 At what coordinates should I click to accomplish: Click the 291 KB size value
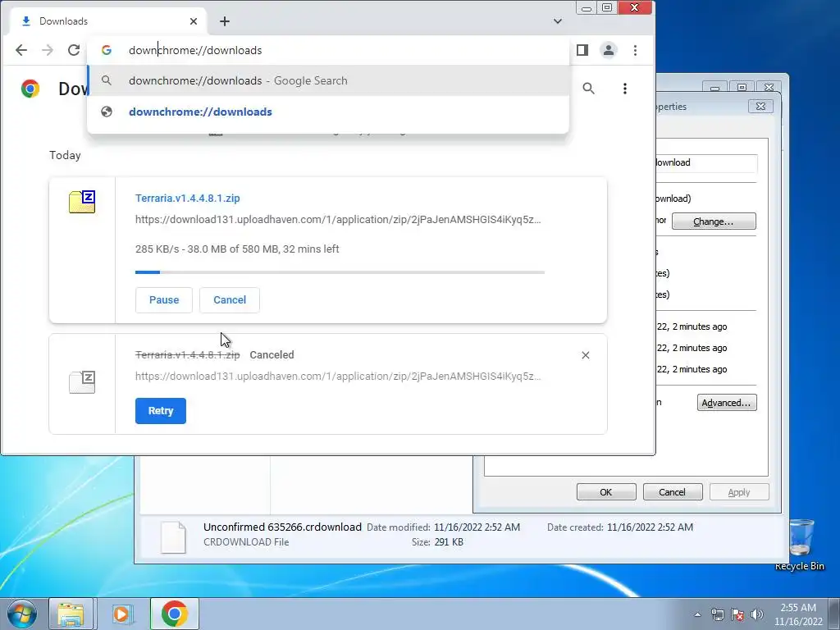[x=449, y=542]
